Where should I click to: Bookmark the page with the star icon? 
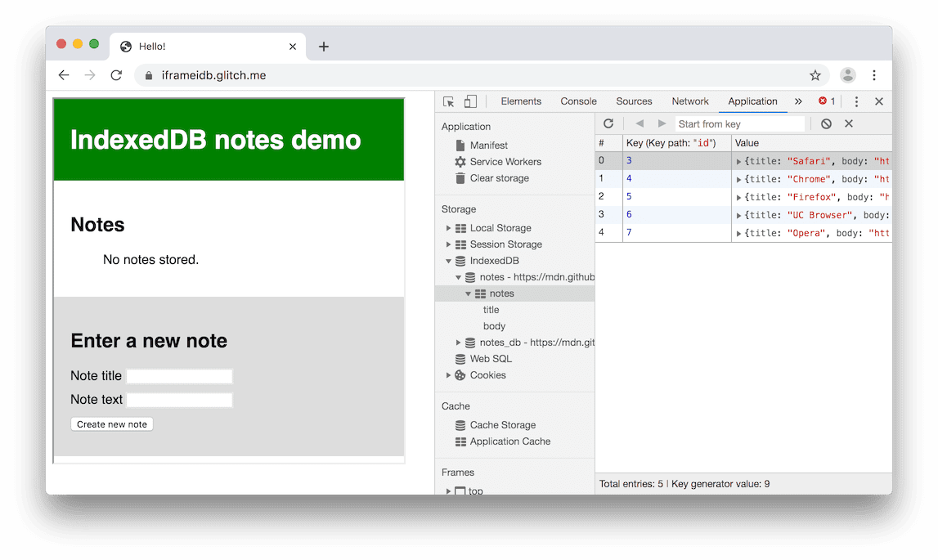(815, 74)
